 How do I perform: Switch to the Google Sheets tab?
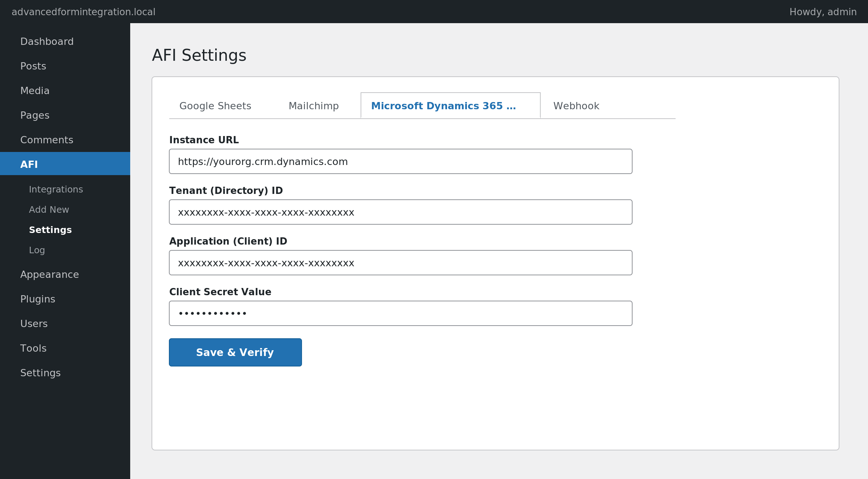(215, 106)
